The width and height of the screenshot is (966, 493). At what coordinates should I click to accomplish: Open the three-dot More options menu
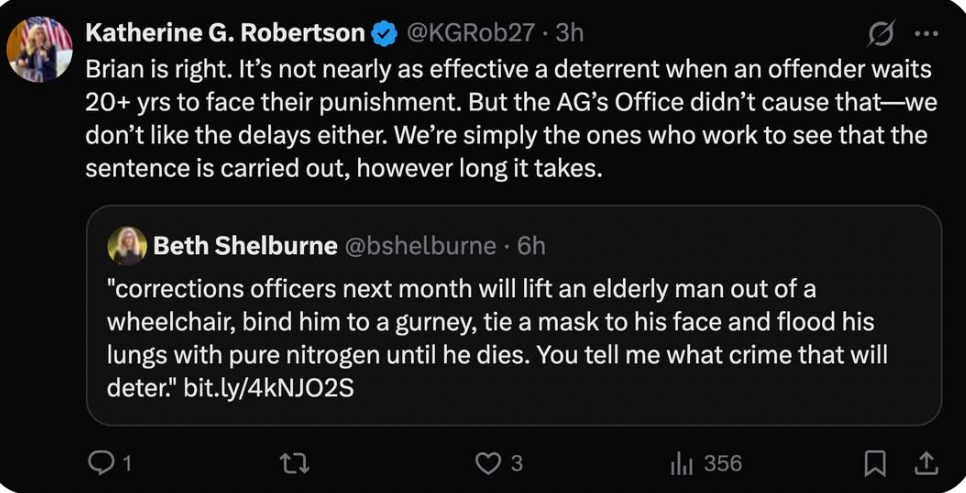[x=926, y=34]
